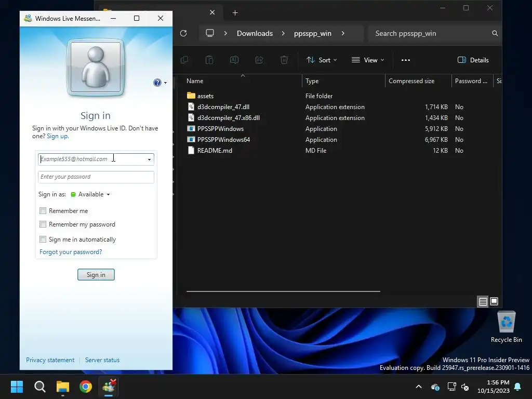532x399 pixels.
Task: Click the horizontal scrollbar in Explorer
Action: click(283, 291)
